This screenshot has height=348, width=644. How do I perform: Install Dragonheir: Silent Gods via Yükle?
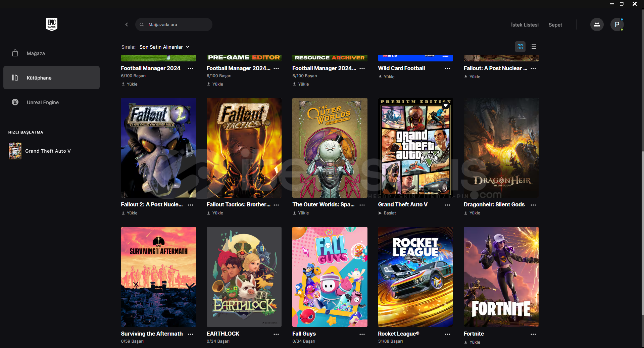point(472,213)
